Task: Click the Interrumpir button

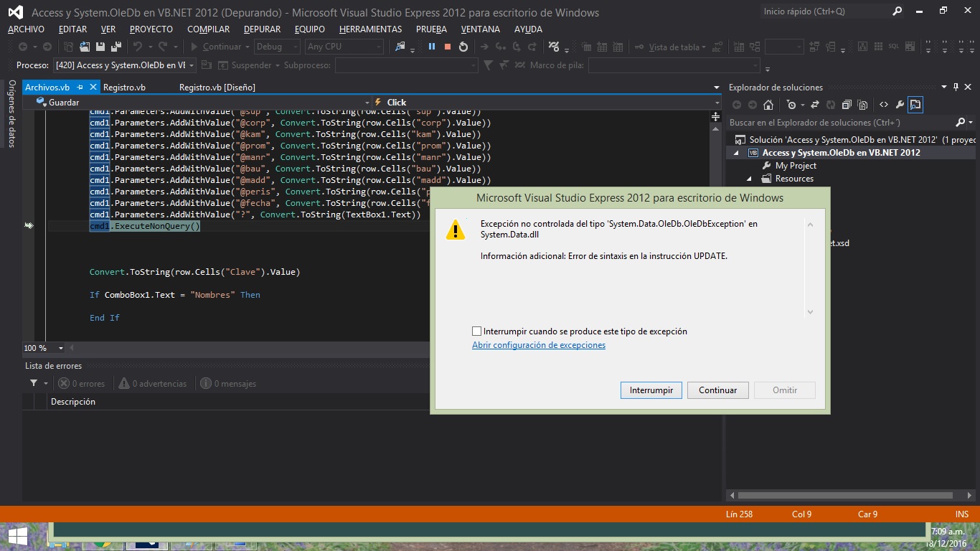Action: [651, 390]
